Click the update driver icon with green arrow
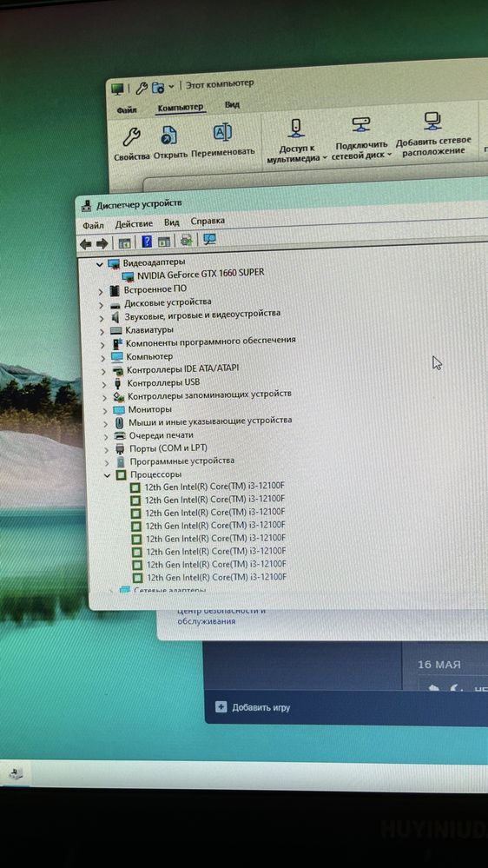The width and height of the screenshot is (488, 868). (x=186, y=241)
